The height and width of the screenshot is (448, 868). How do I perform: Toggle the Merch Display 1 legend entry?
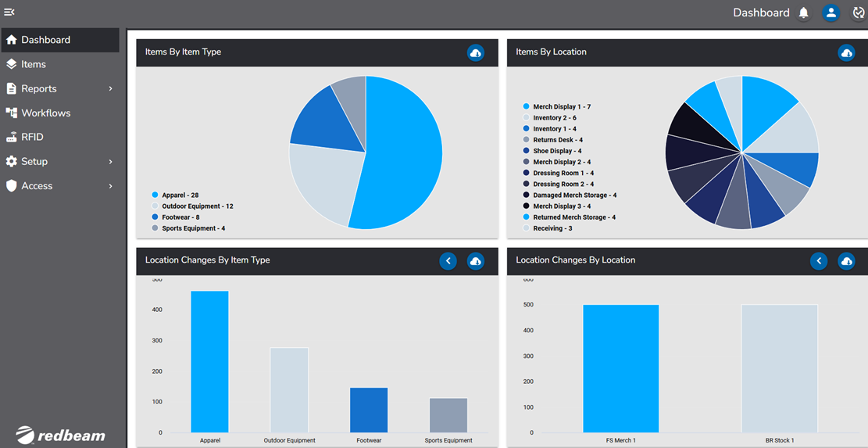561,107
